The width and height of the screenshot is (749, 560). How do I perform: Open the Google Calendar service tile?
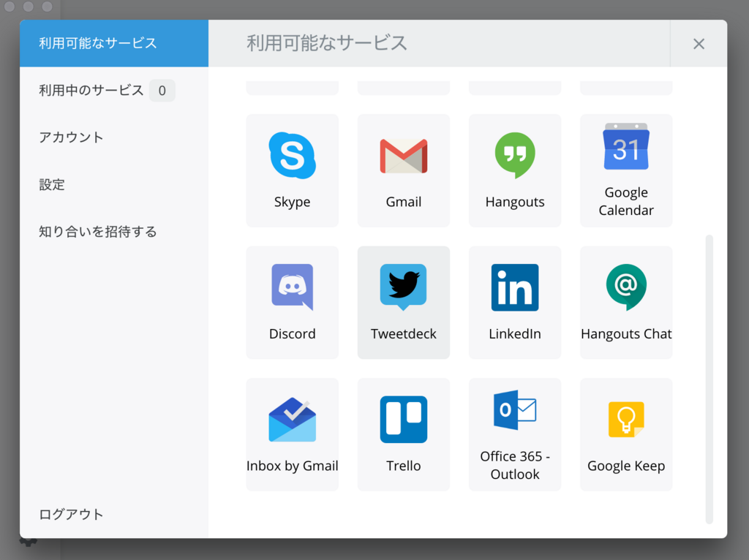(x=626, y=170)
